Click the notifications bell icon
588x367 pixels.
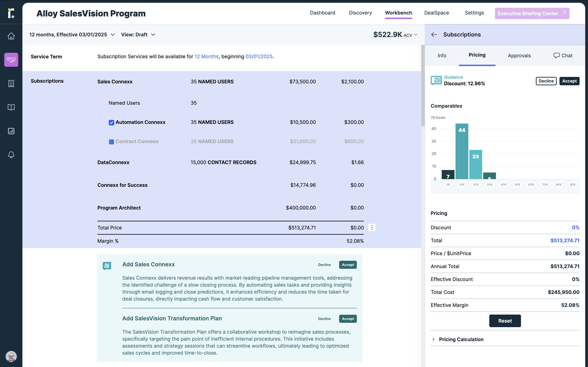pyautogui.click(x=11, y=155)
